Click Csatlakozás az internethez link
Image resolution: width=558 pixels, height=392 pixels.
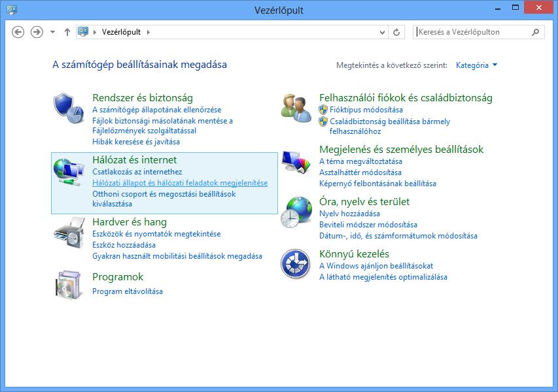point(137,172)
